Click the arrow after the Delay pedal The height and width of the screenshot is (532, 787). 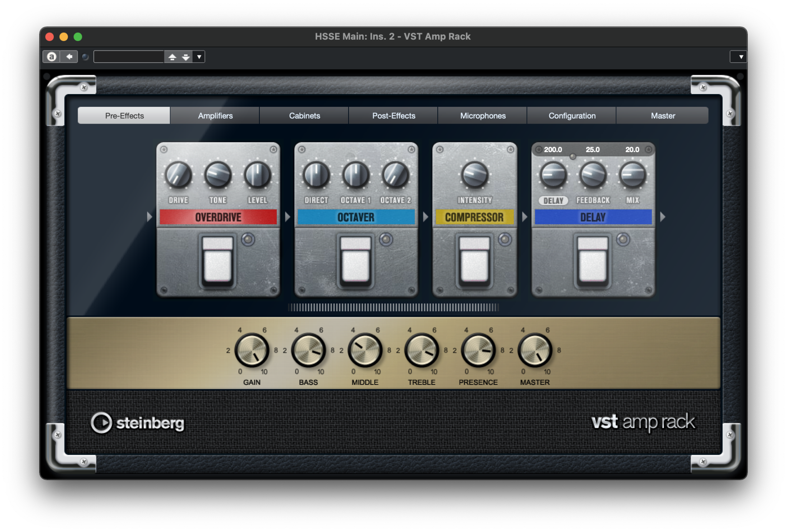pyautogui.click(x=663, y=217)
